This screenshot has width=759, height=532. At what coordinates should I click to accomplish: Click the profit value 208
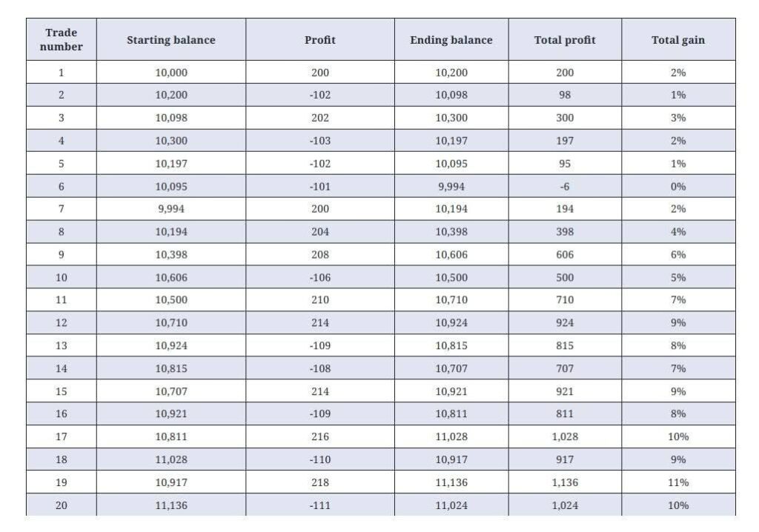319,255
